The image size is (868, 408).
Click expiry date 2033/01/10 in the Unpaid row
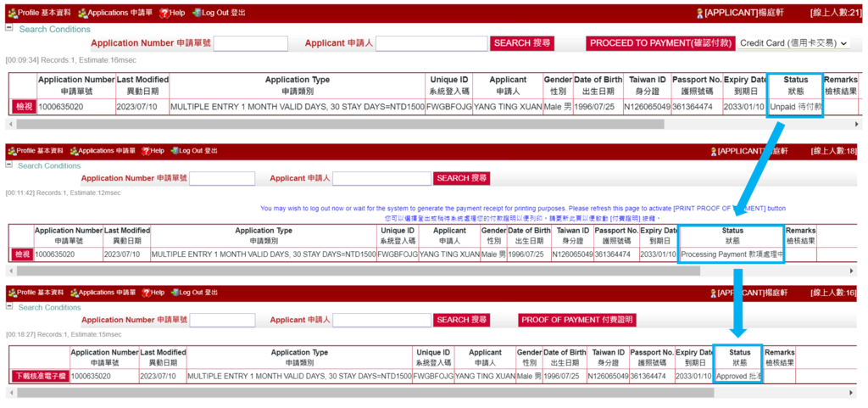(x=744, y=107)
